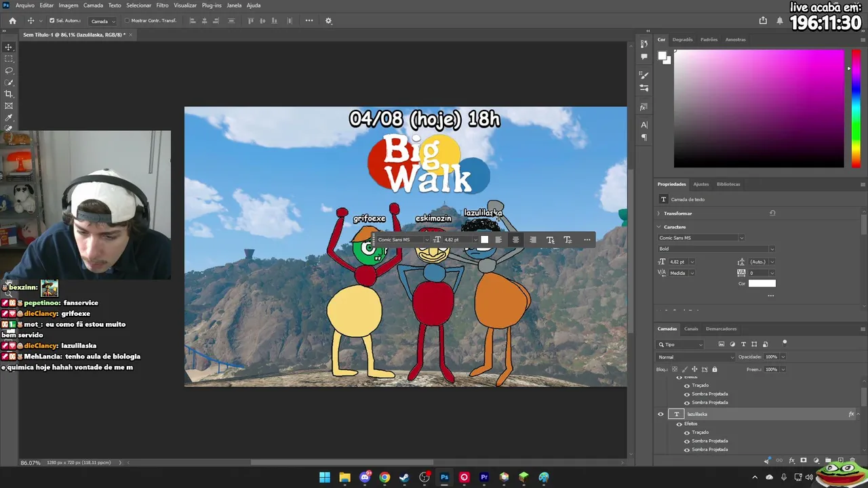Toggle the Sel. Autom. checkbox
The width and height of the screenshot is (868, 488).
click(52, 21)
